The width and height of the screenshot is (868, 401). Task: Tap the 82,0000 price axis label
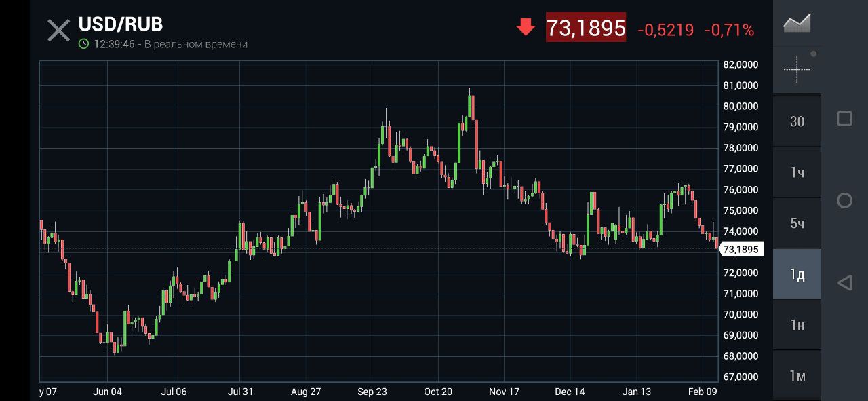(741, 65)
